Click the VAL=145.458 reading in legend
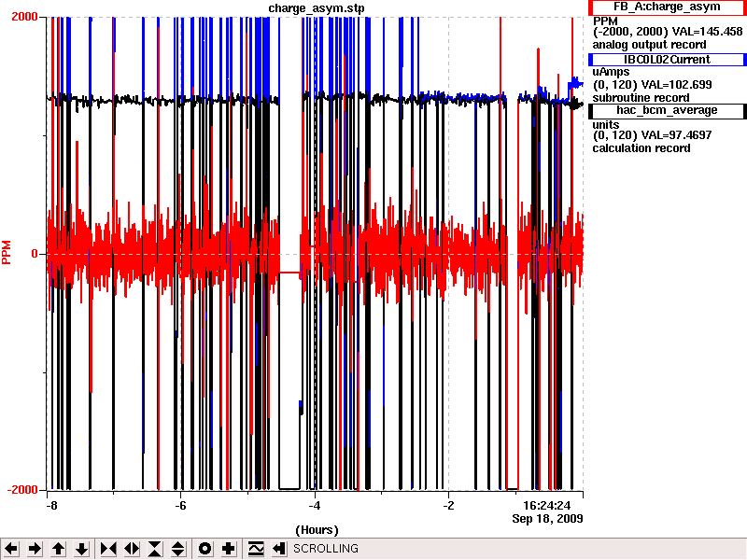The image size is (747, 560). click(x=707, y=32)
